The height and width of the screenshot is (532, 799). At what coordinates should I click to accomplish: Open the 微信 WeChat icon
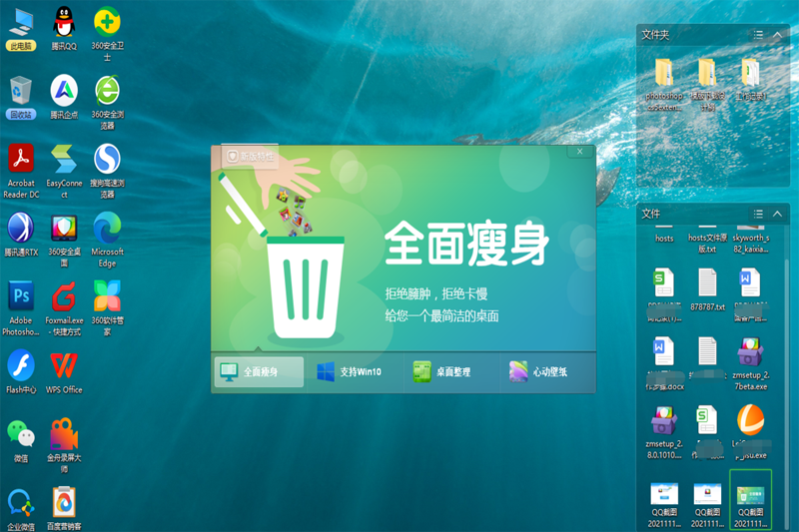coord(21,434)
